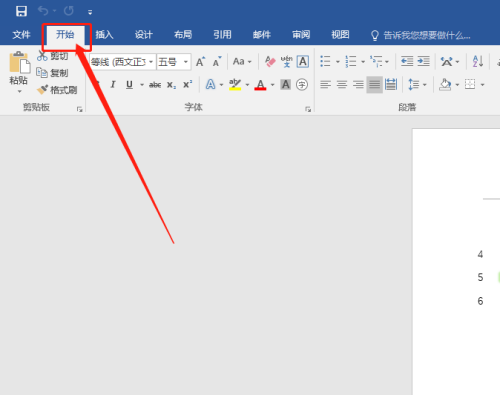500x395 pixels.
Task: Toggle Center paragraph alignment
Action: coord(342,85)
